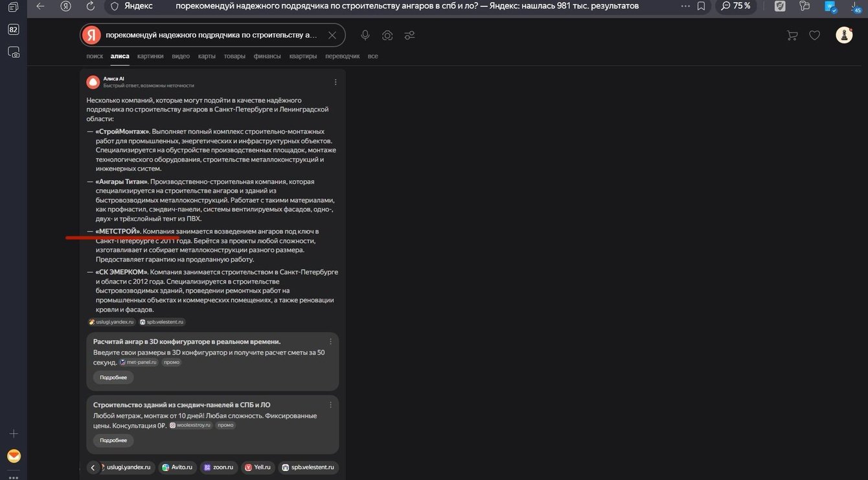Viewport: 868px width, 480px height.
Task: Switch to the 'товары' tab
Action: 234,56
